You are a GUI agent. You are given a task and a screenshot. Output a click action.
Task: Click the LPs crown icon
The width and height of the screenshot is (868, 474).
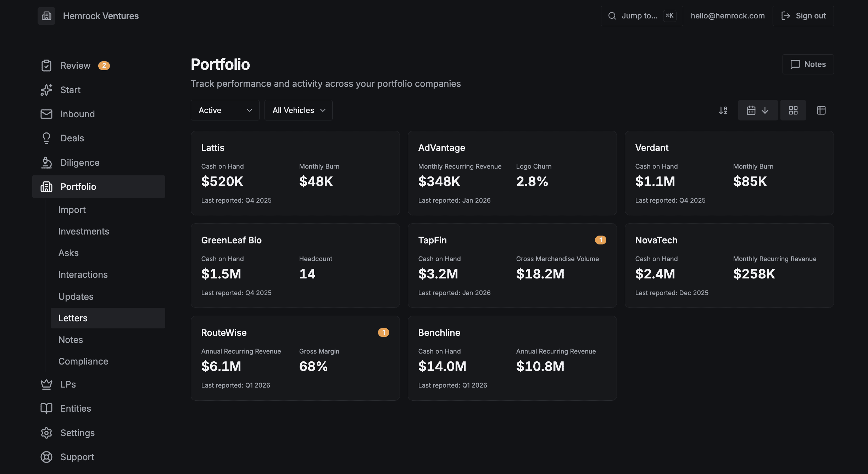point(46,384)
